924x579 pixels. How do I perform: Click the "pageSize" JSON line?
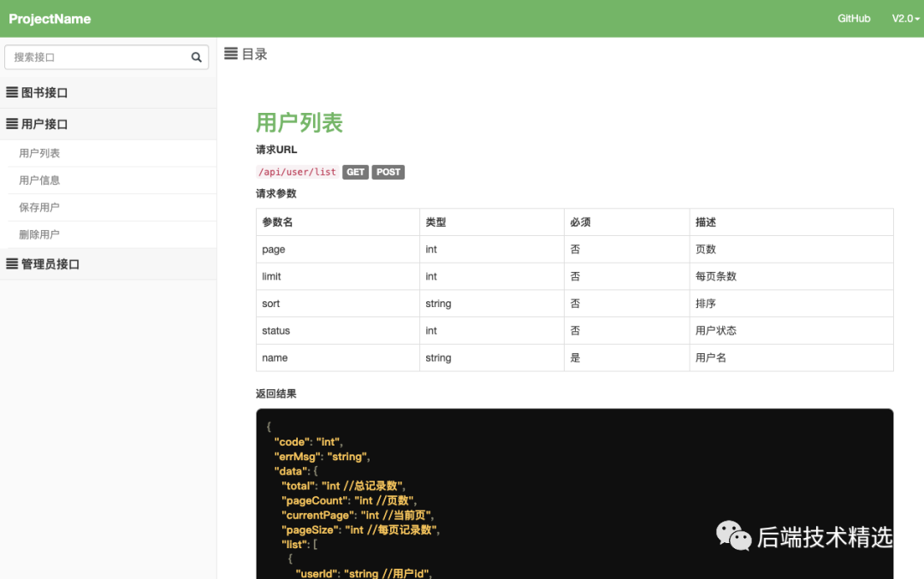[x=361, y=530]
